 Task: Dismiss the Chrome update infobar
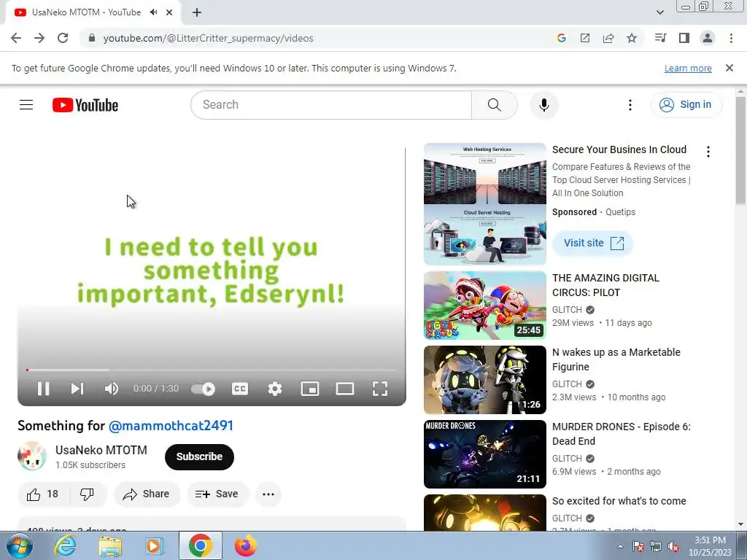tap(729, 68)
